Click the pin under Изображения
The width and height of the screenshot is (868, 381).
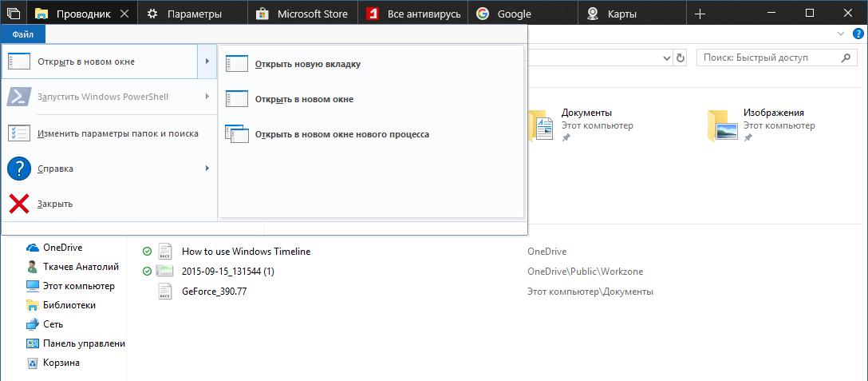tap(748, 137)
